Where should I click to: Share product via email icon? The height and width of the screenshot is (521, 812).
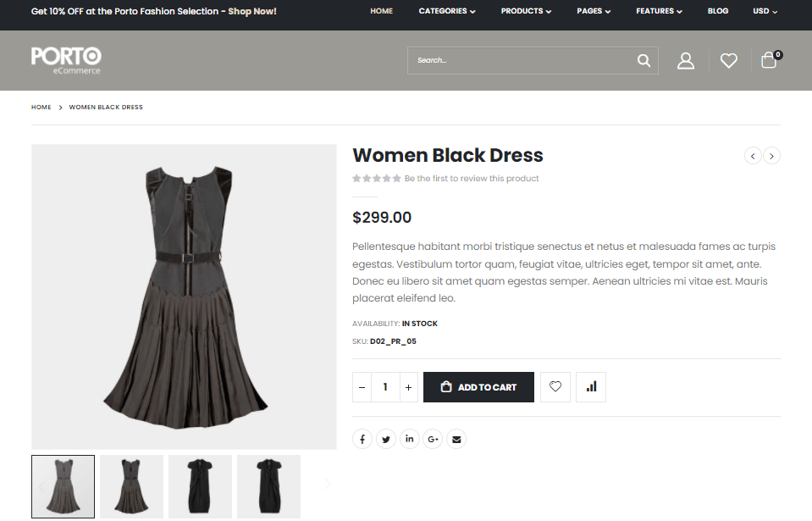tap(456, 439)
